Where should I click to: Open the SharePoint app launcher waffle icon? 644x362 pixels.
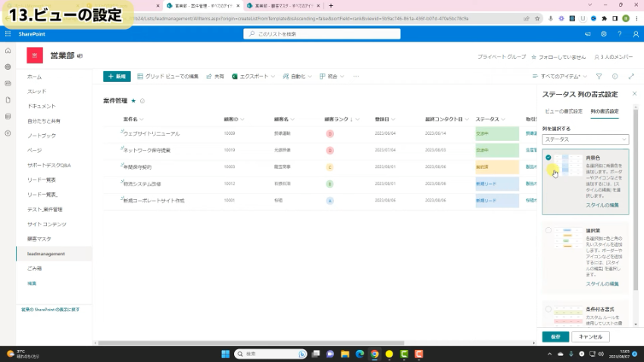point(8,34)
